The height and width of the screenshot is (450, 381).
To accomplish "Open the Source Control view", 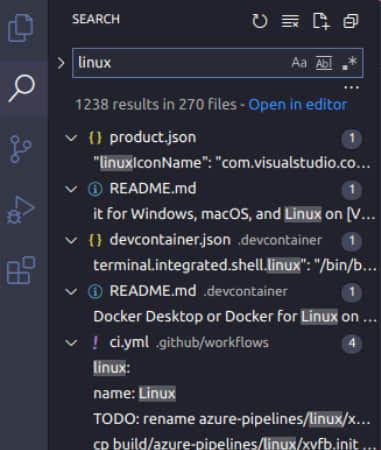I will click(21, 149).
